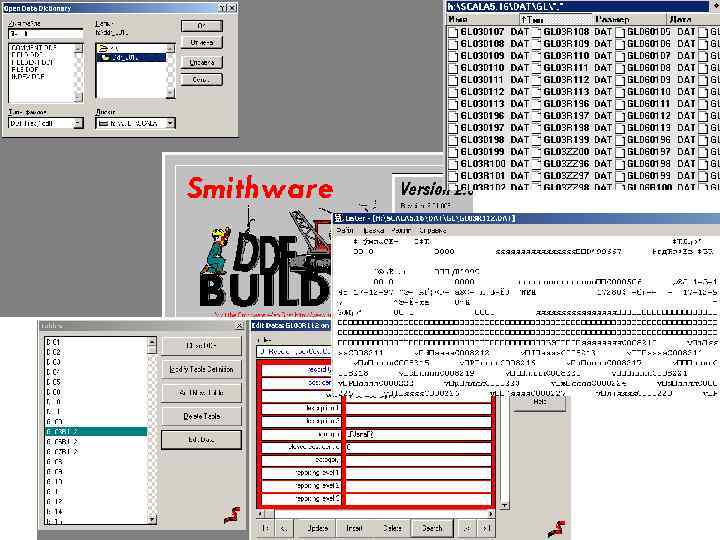Click the Delete Table button in Tables window
This screenshot has width=720, height=540.
(x=201, y=416)
